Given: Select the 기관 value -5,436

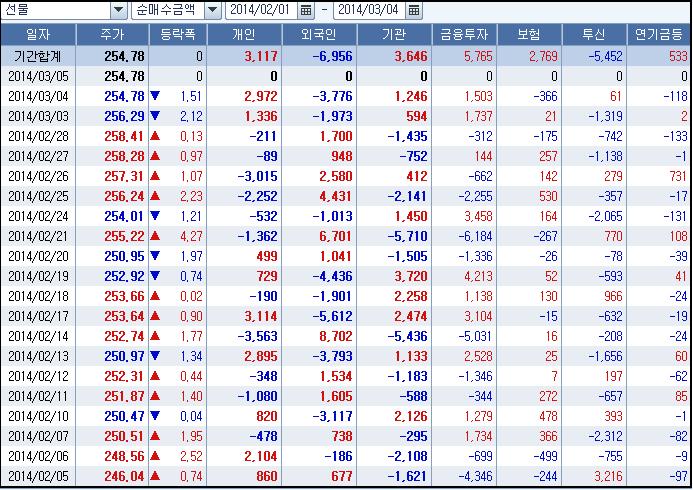Looking at the screenshot, I should pyautogui.click(x=407, y=336).
